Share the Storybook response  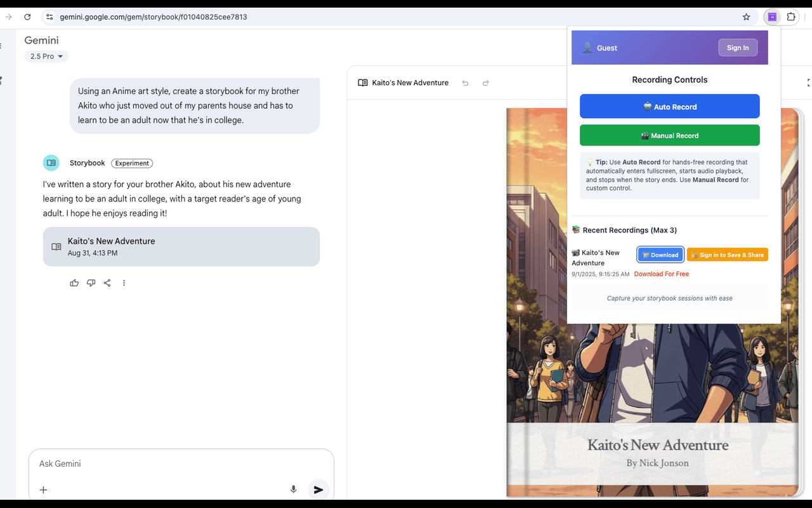pyautogui.click(x=107, y=283)
